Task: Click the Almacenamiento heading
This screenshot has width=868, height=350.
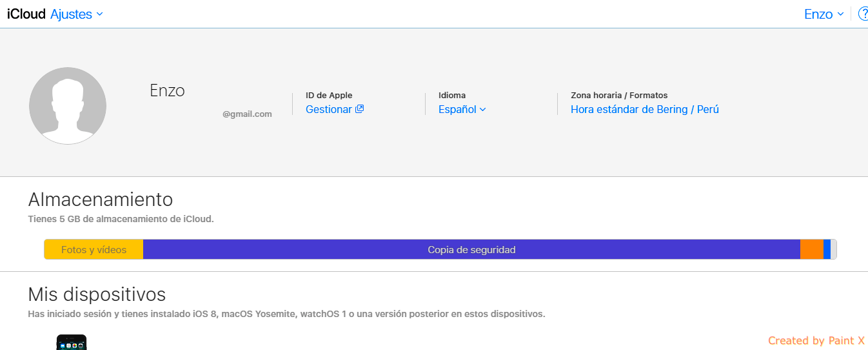Action: [101, 199]
